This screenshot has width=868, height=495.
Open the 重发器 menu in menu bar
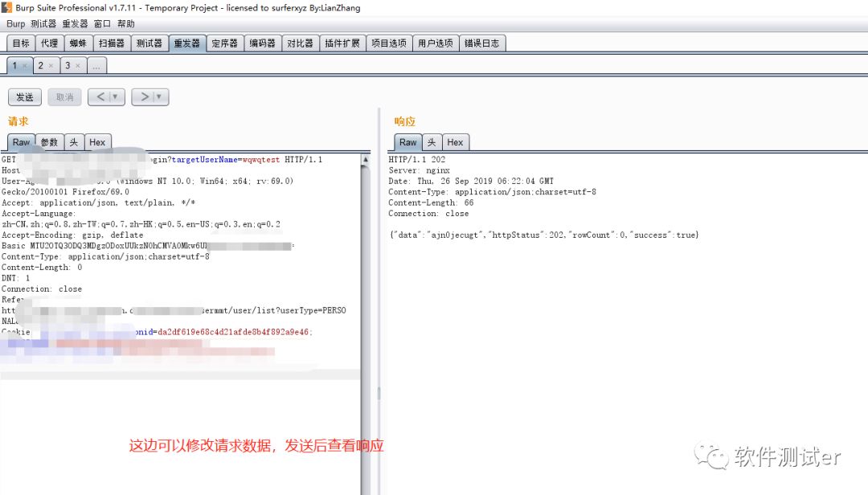click(x=75, y=24)
